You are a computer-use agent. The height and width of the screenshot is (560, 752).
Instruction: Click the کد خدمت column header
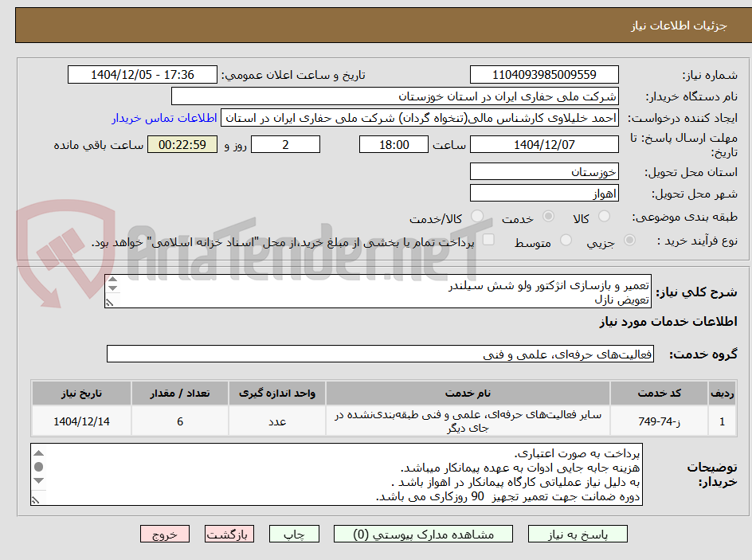[x=659, y=394]
